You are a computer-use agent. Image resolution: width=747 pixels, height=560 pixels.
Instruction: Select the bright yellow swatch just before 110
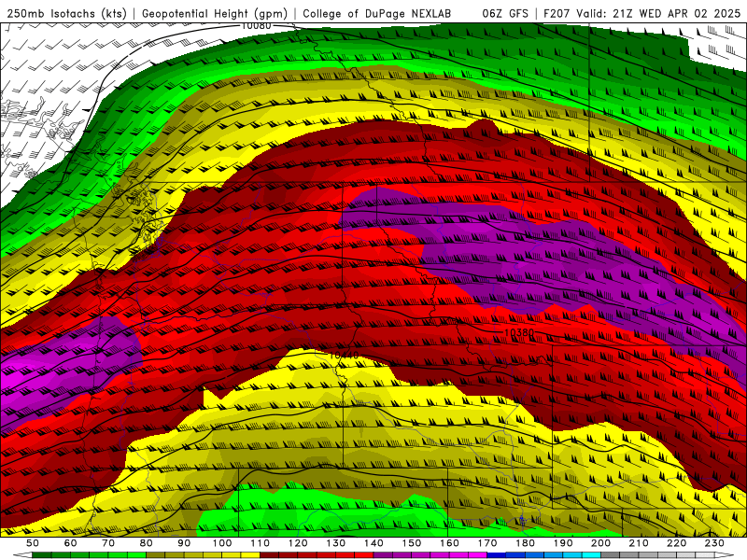point(250,555)
